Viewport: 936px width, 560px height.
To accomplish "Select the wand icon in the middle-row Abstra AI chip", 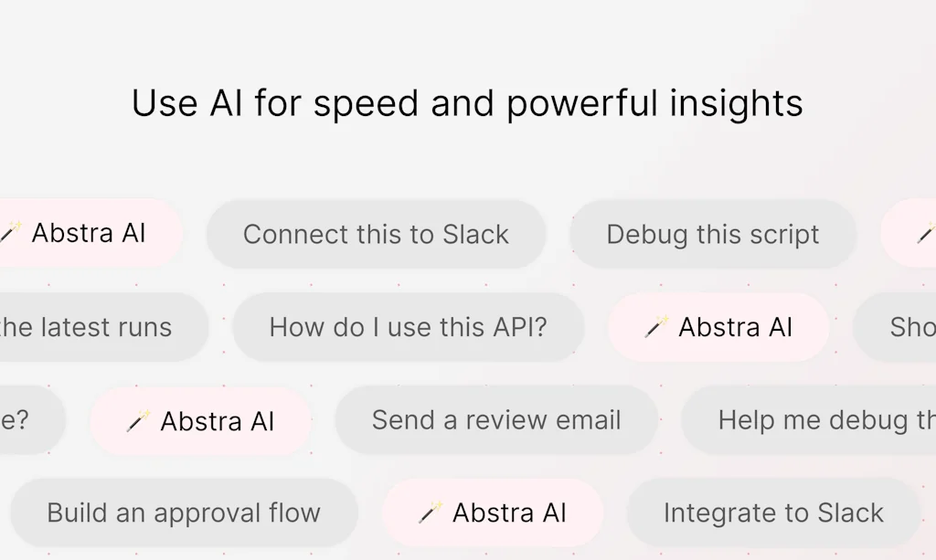I will tap(654, 327).
